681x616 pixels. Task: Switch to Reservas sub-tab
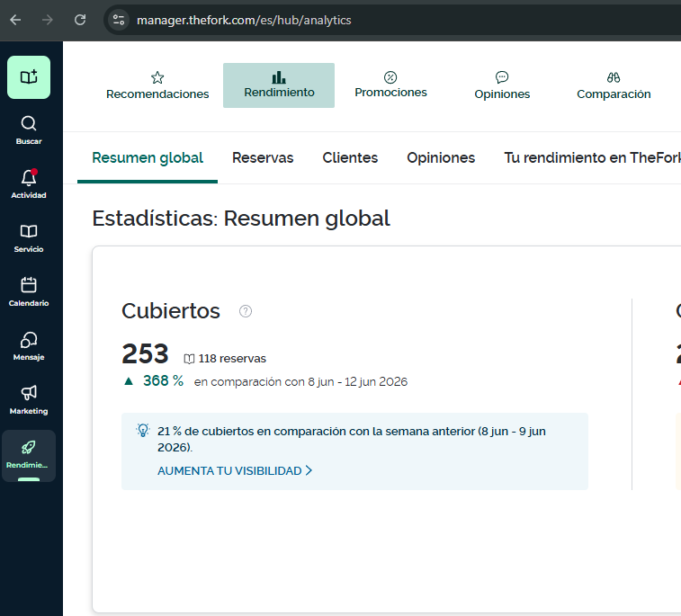click(263, 158)
